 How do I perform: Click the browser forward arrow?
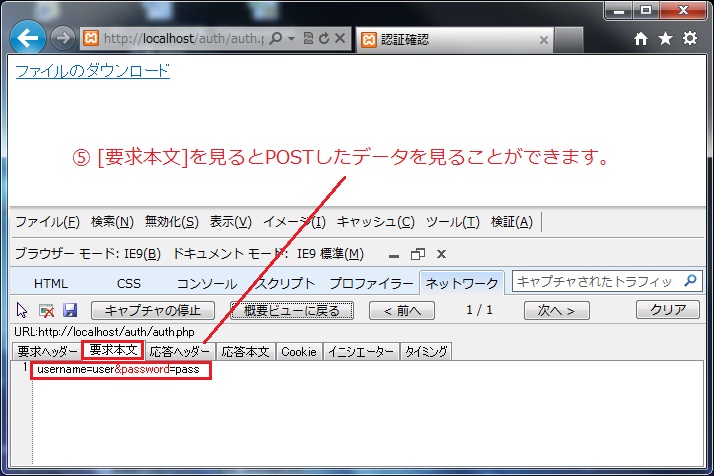[62, 38]
